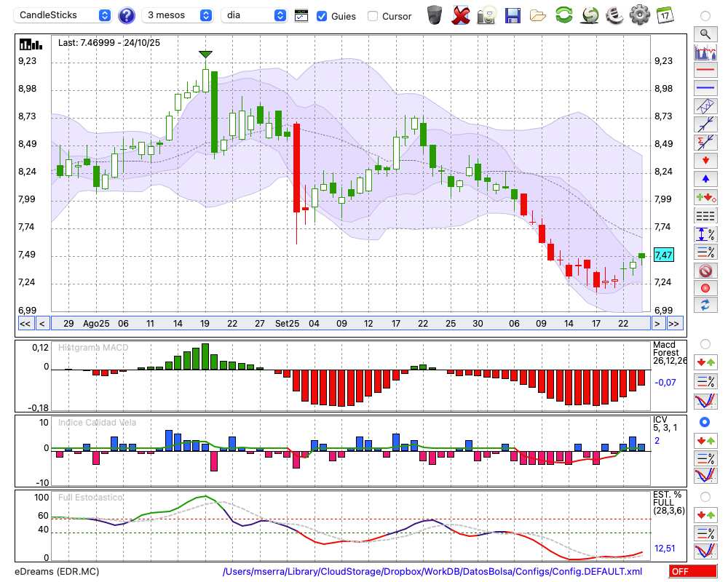Select the ICV panel radio button
This screenshot has width=728, height=582.
tap(705, 422)
